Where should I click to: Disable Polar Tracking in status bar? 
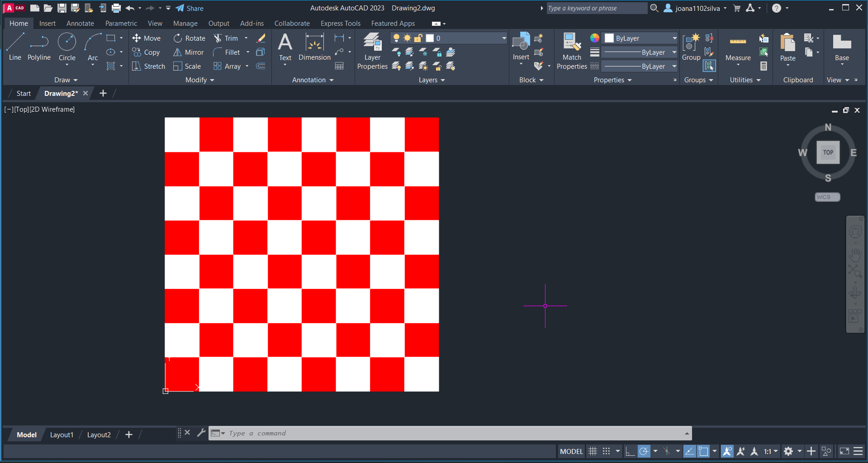coord(644,451)
